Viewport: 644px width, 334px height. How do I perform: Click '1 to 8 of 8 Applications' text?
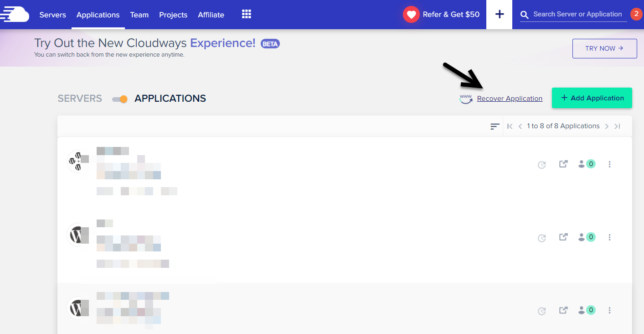(563, 126)
